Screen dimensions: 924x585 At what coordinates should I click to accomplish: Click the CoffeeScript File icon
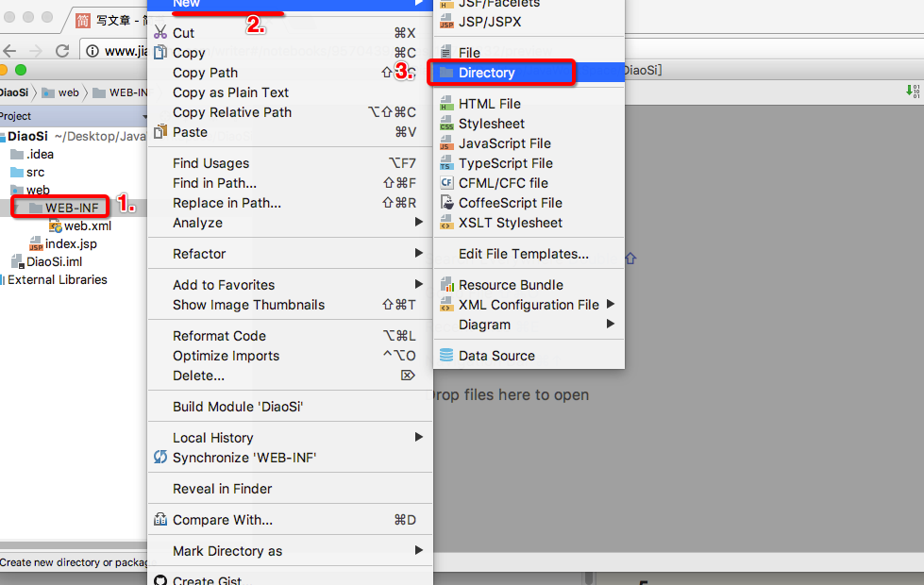tap(446, 202)
